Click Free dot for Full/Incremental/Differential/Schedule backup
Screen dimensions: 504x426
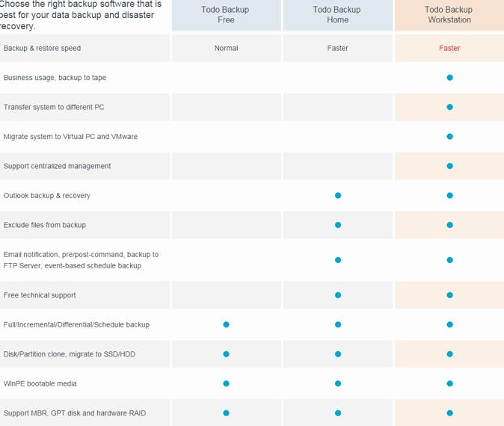coord(226,324)
